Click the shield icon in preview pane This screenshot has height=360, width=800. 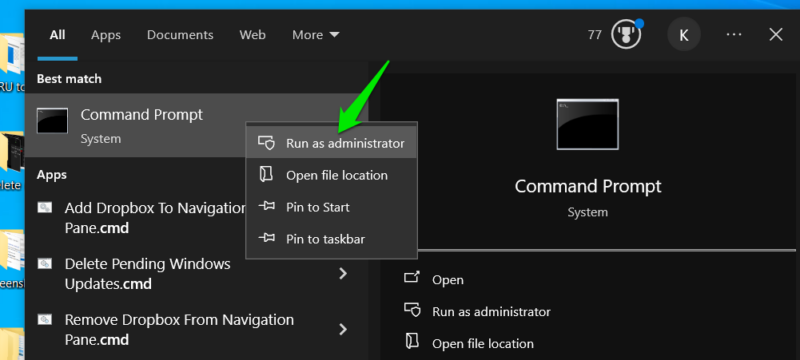click(x=412, y=311)
